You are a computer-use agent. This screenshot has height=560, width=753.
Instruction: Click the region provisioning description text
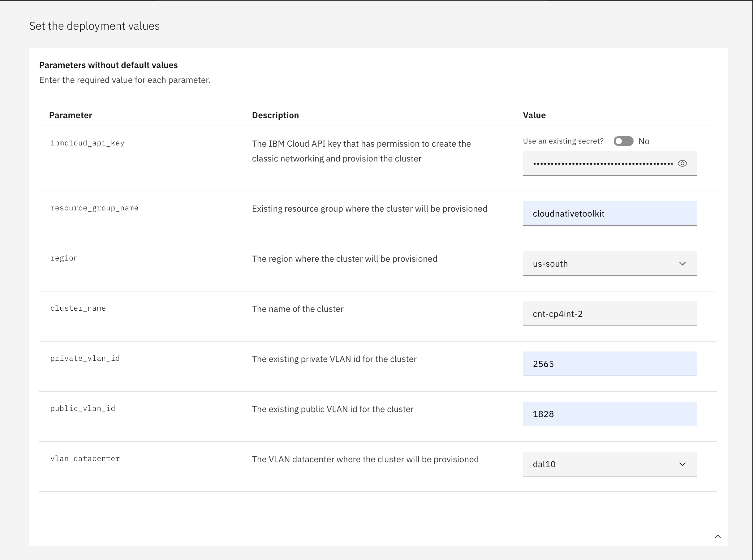click(344, 259)
